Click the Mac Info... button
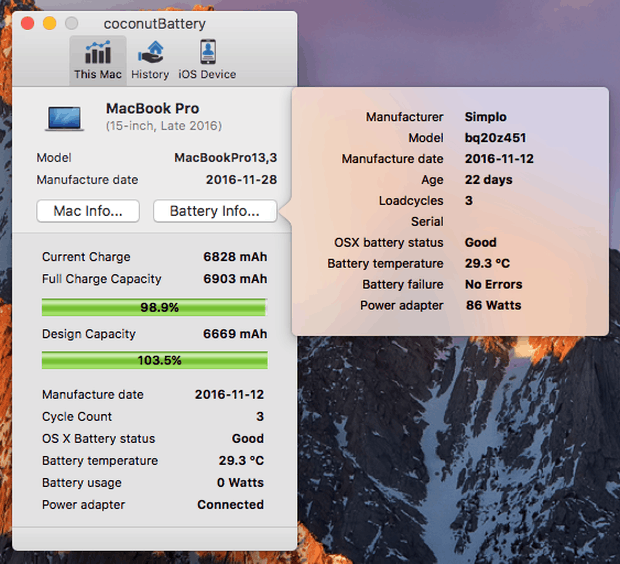Image resolution: width=620 pixels, height=564 pixels. [88, 211]
